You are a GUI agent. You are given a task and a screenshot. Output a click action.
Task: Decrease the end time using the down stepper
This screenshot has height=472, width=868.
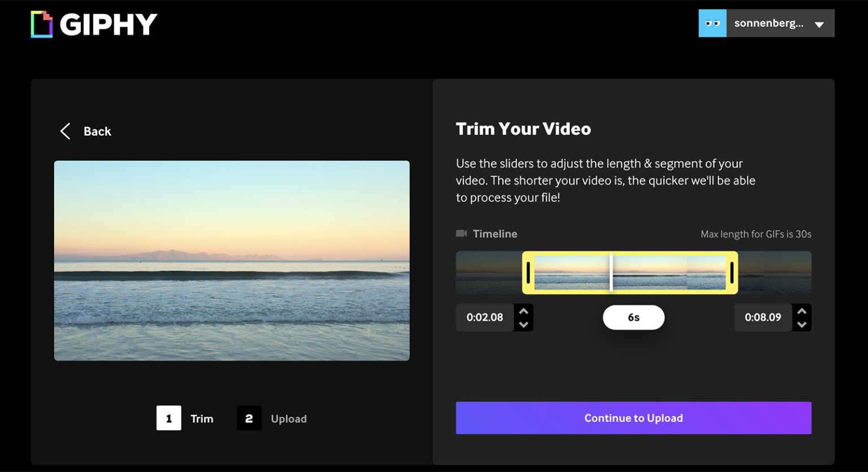801,325
